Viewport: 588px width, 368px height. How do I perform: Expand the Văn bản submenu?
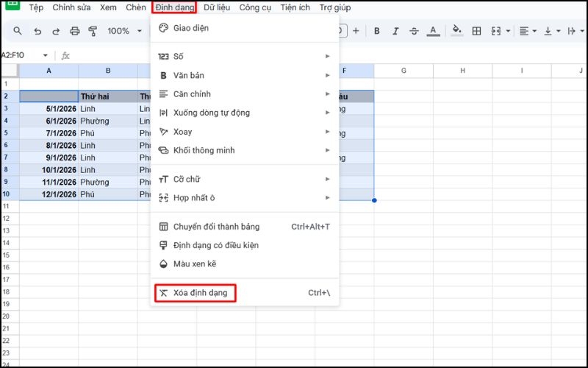click(245, 76)
